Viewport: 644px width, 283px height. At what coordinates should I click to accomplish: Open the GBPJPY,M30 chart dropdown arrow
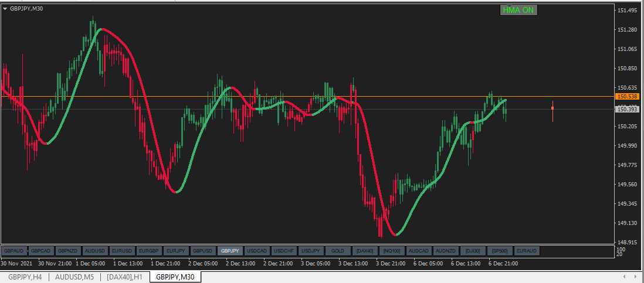pyautogui.click(x=5, y=8)
